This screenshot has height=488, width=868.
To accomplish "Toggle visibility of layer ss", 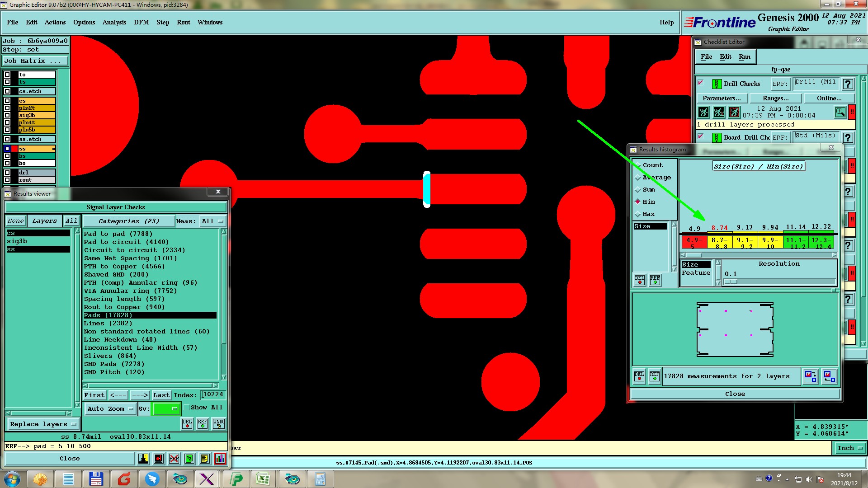I will (x=7, y=149).
